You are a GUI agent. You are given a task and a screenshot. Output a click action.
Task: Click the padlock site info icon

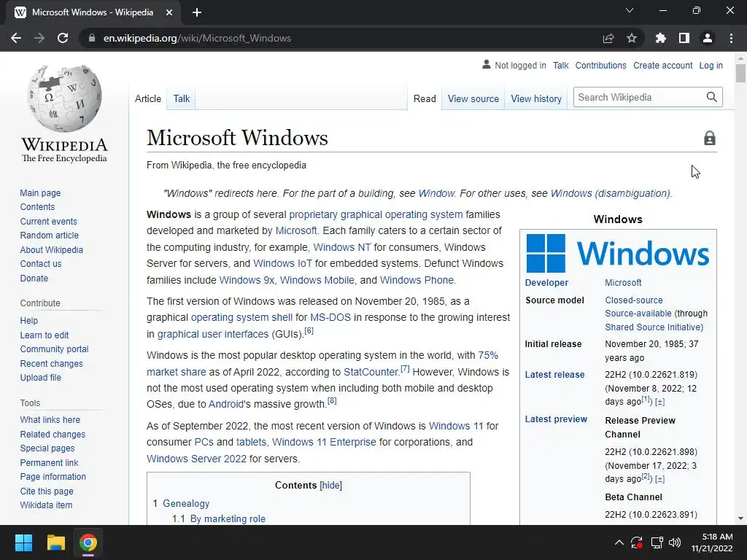(x=92, y=38)
